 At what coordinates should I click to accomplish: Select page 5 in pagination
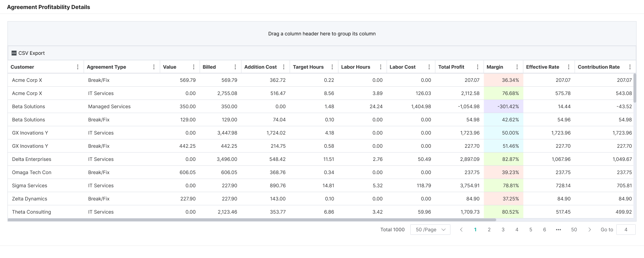click(x=531, y=230)
